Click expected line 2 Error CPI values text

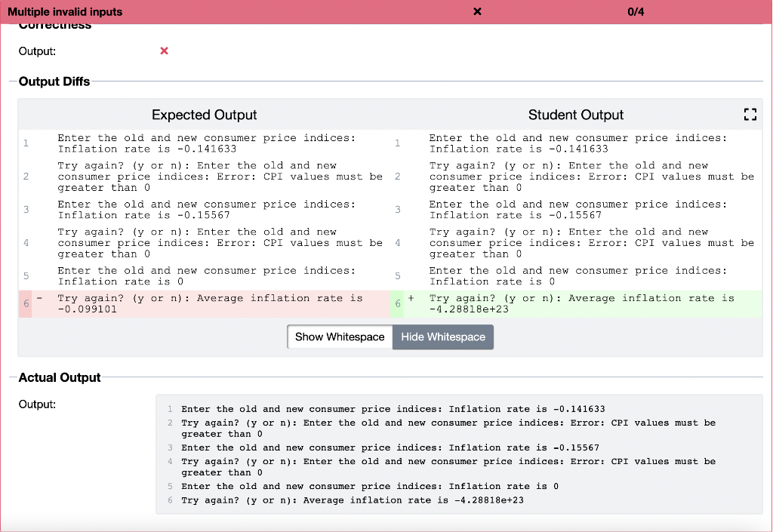point(220,177)
